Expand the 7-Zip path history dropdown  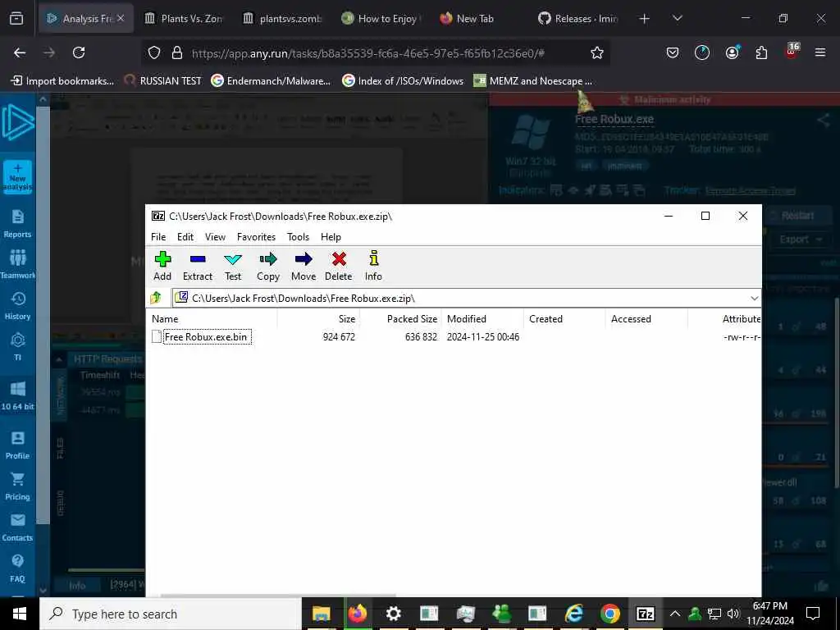pyautogui.click(x=755, y=299)
